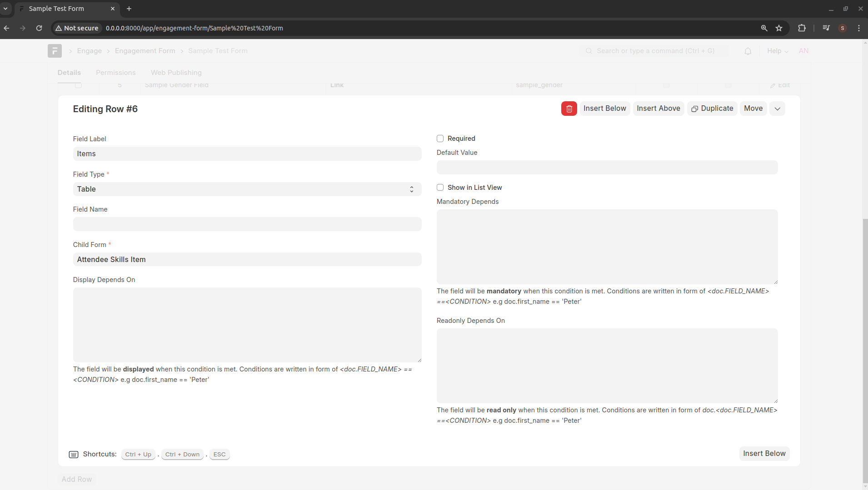
Task: Bookmark page with the star icon
Action: (779, 28)
